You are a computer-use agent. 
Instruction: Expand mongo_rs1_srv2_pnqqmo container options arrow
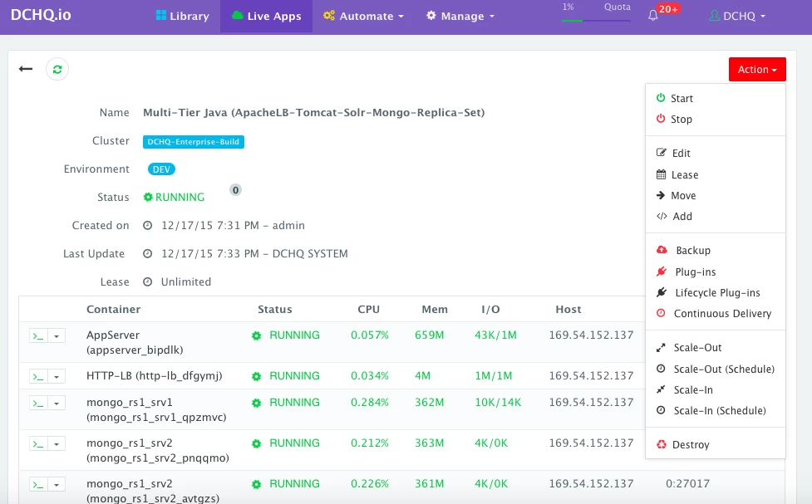click(57, 443)
